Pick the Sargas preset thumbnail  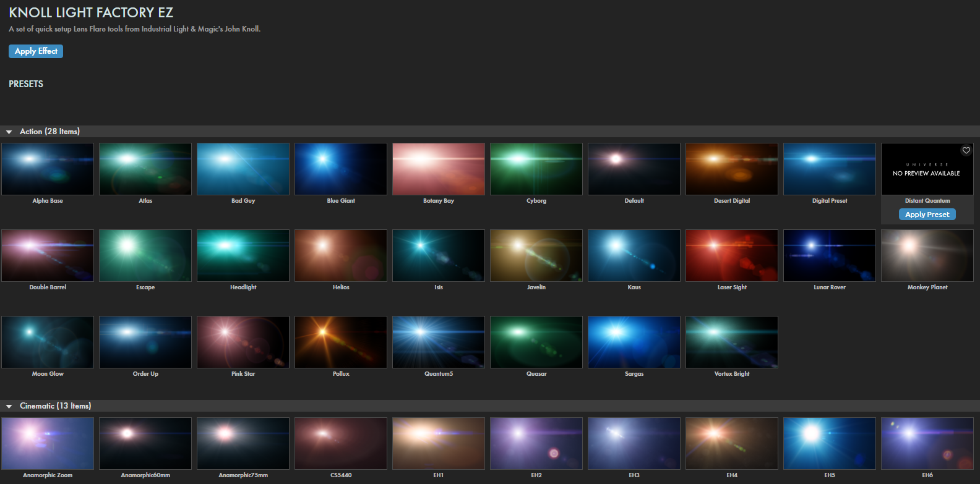[634, 342]
